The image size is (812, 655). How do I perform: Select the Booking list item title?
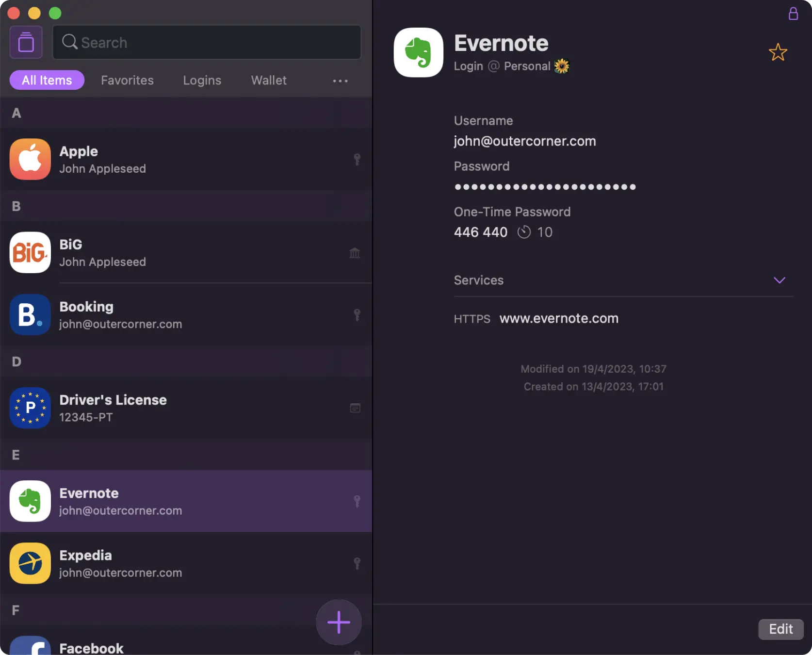86,307
